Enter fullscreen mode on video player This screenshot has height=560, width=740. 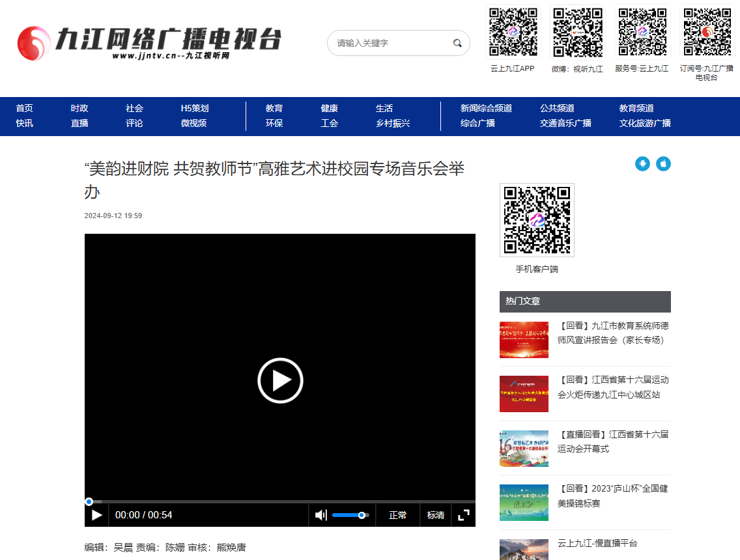(464, 515)
